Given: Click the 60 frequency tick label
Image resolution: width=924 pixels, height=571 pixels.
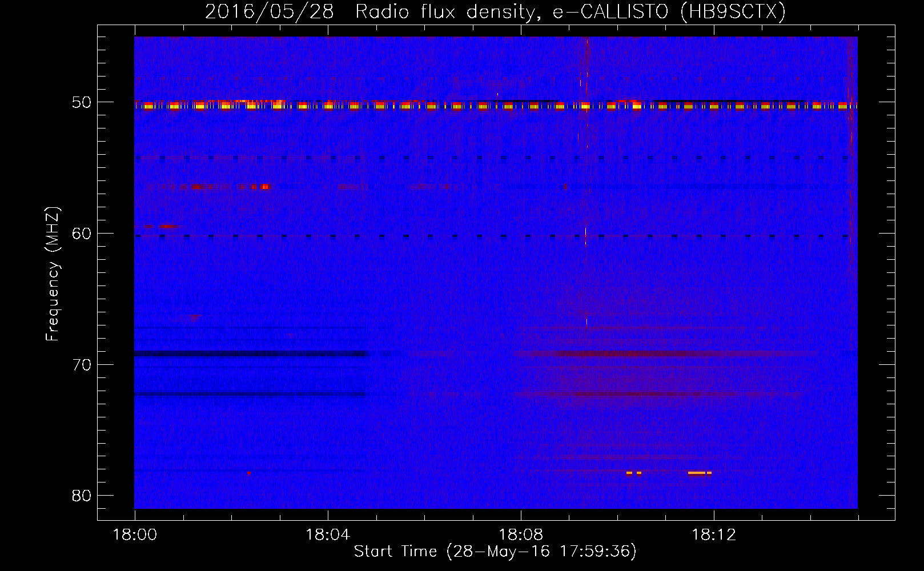Looking at the screenshot, I should (82, 233).
